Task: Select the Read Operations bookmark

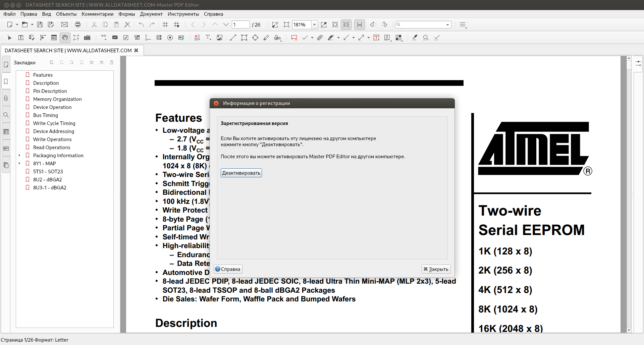Action: point(52,147)
